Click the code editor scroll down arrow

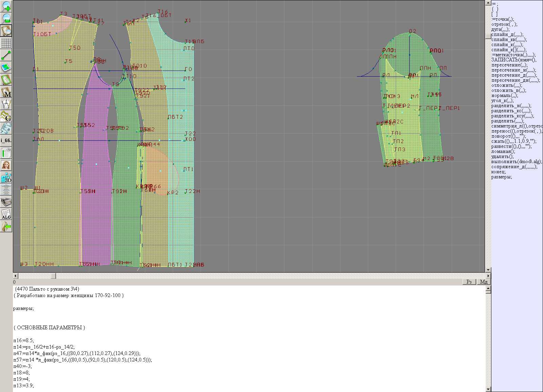pos(488,389)
